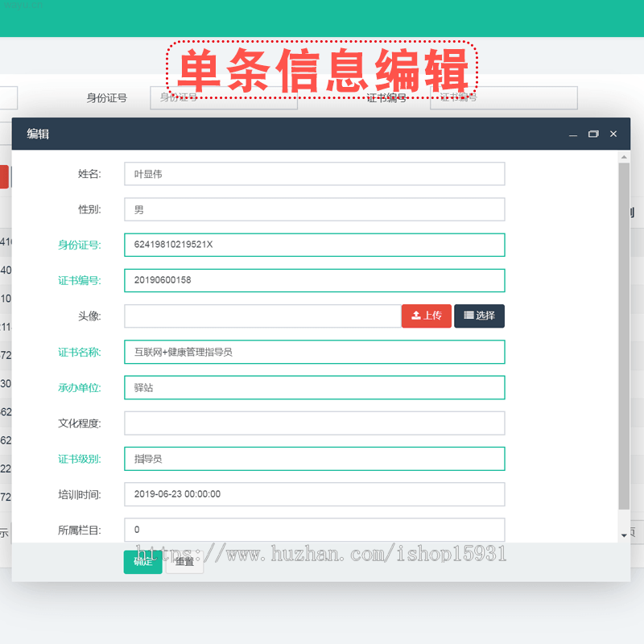This screenshot has width=644, height=644.
Task: Click the 培训时间 label
Action: [x=79, y=494]
